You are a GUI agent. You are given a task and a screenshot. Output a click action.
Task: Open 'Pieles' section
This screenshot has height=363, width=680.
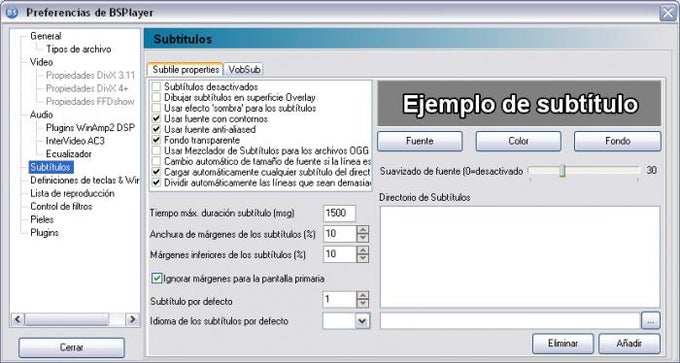(x=42, y=219)
